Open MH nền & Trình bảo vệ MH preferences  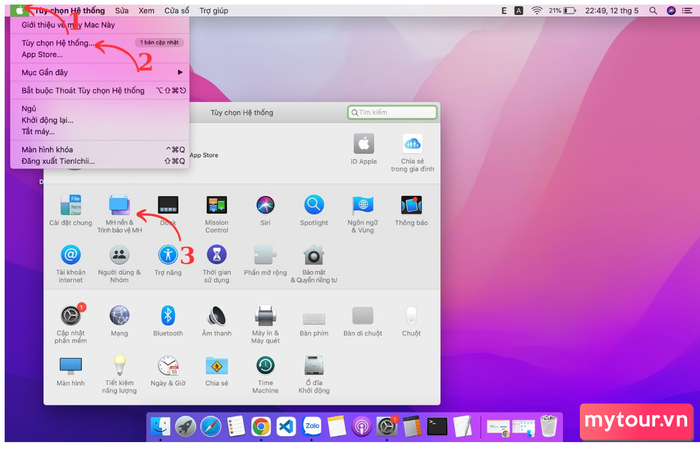[x=120, y=205]
